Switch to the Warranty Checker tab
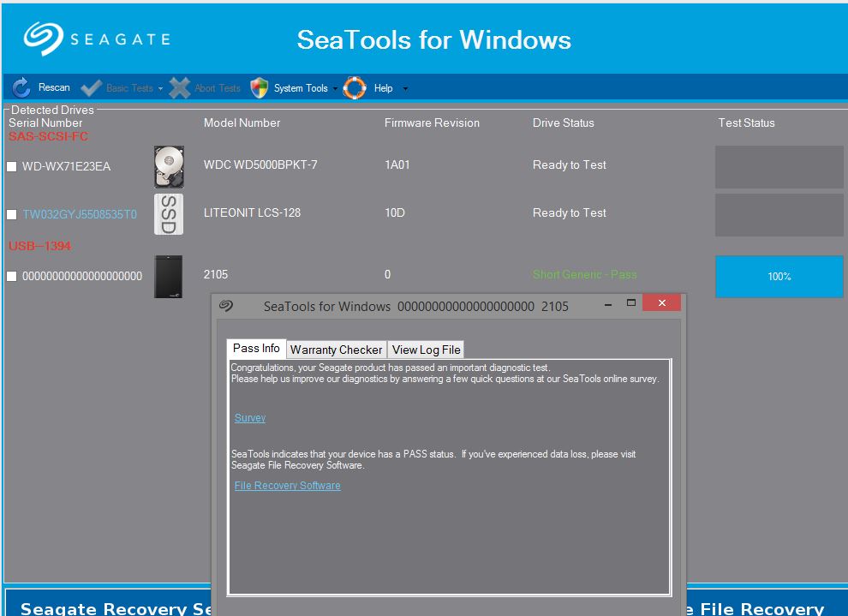This screenshot has width=848, height=616. click(x=337, y=350)
